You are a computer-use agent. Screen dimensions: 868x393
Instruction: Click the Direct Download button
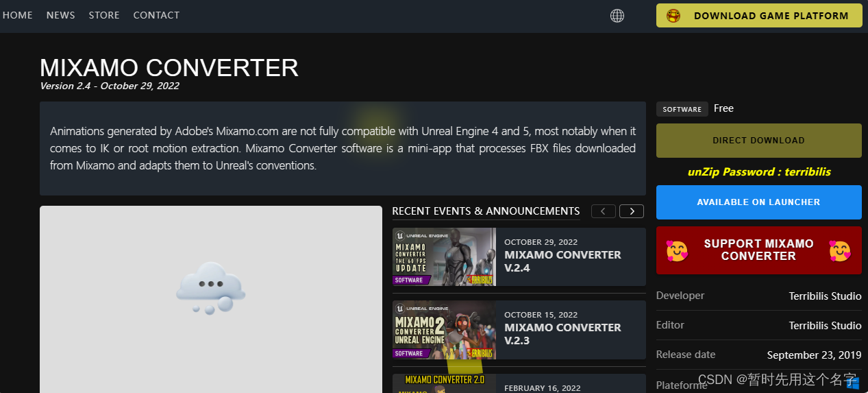coord(759,141)
